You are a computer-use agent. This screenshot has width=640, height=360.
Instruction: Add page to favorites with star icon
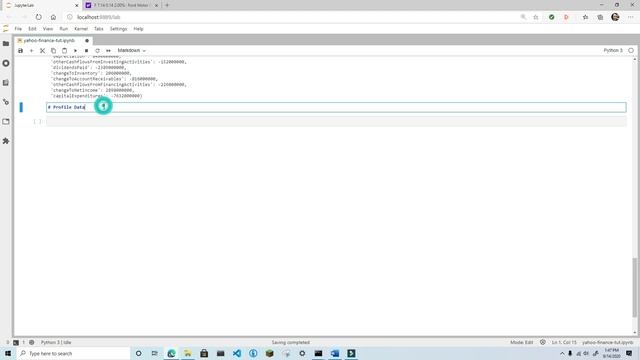coord(536,17)
